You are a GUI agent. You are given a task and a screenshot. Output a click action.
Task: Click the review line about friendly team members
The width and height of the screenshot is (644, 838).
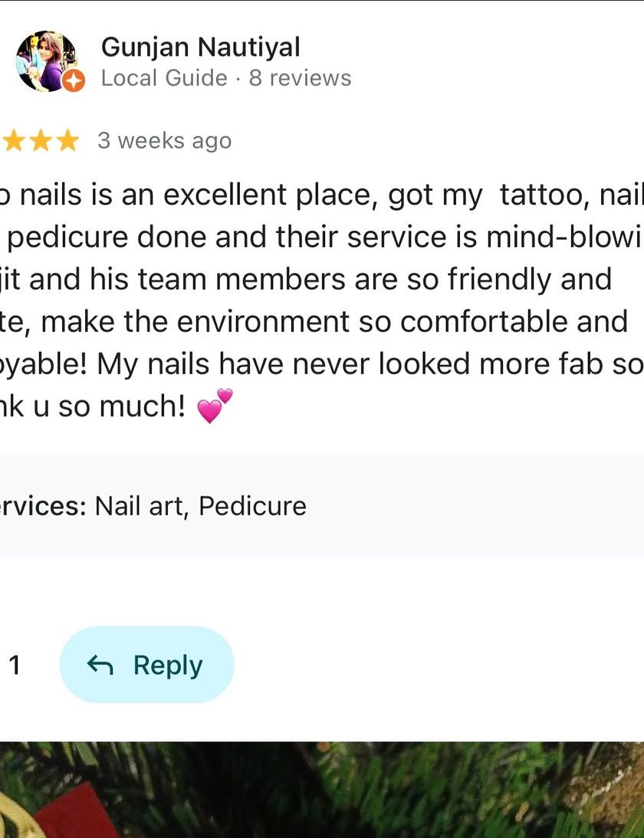pyautogui.click(x=307, y=279)
